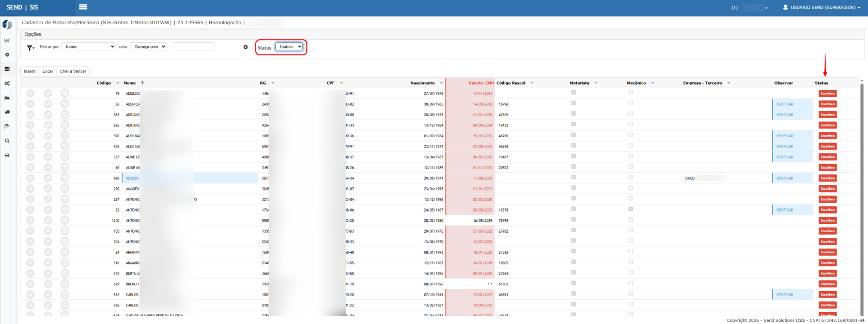Click the CNH a Vencer button
This screenshot has height=324, width=868.
point(73,71)
